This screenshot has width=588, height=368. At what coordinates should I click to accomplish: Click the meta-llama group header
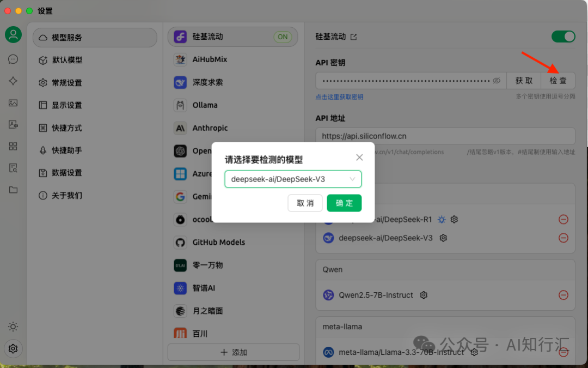(445, 327)
